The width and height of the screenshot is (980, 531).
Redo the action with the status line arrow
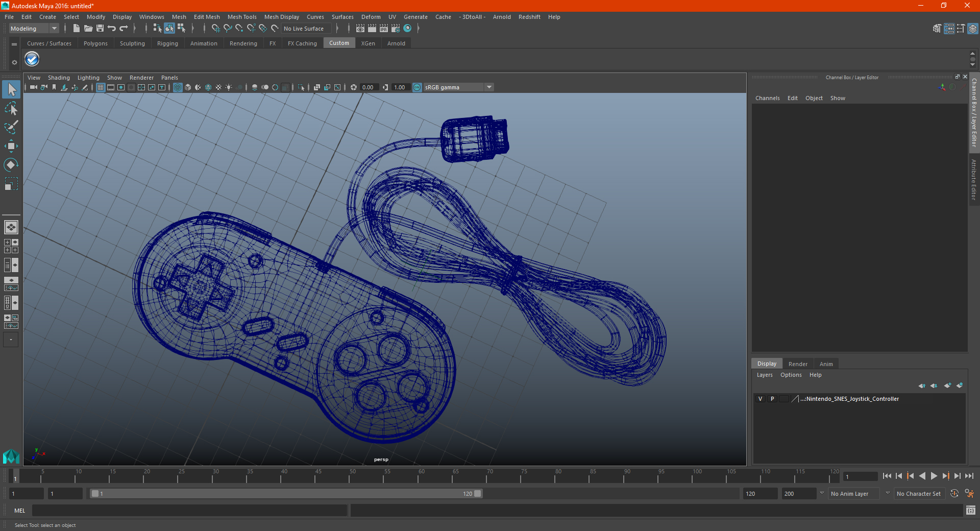[124, 29]
